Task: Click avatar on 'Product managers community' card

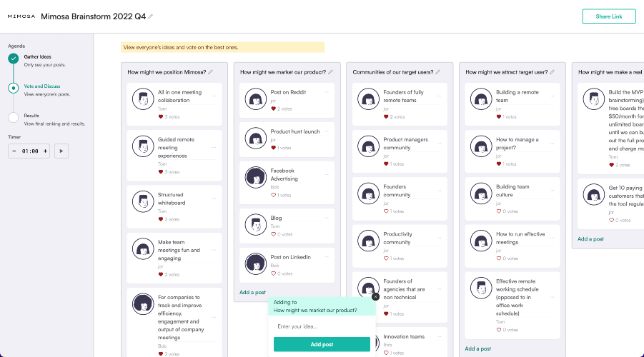Action: tap(368, 146)
